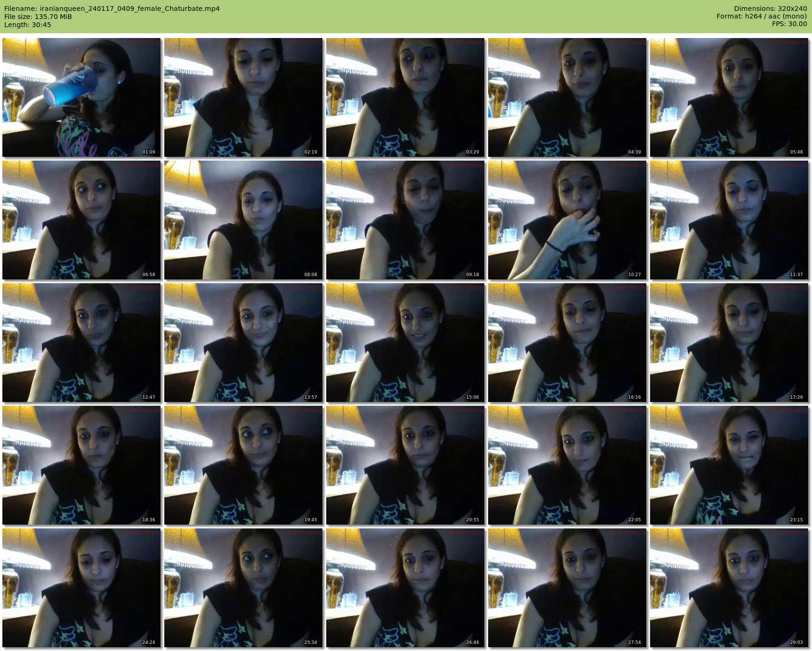Choose the frame marked 04:39
Viewport: 812px width, 651px height.
pyautogui.click(x=567, y=97)
